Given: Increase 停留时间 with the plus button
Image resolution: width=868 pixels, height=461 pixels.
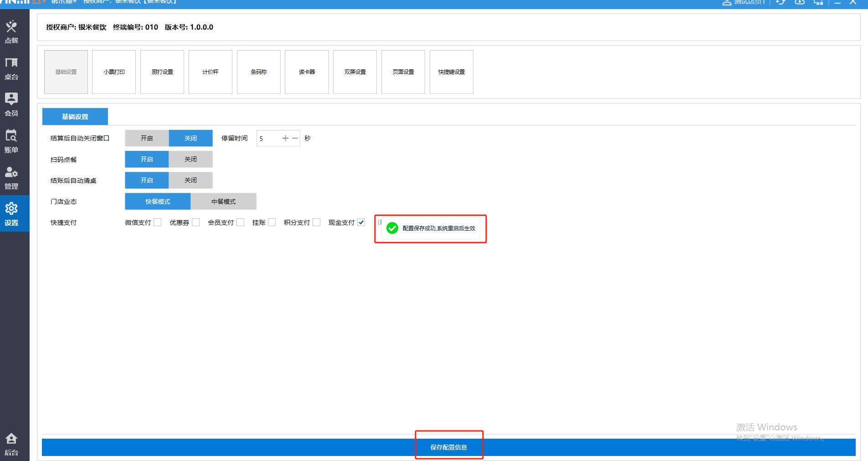Looking at the screenshot, I should point(285,138).
